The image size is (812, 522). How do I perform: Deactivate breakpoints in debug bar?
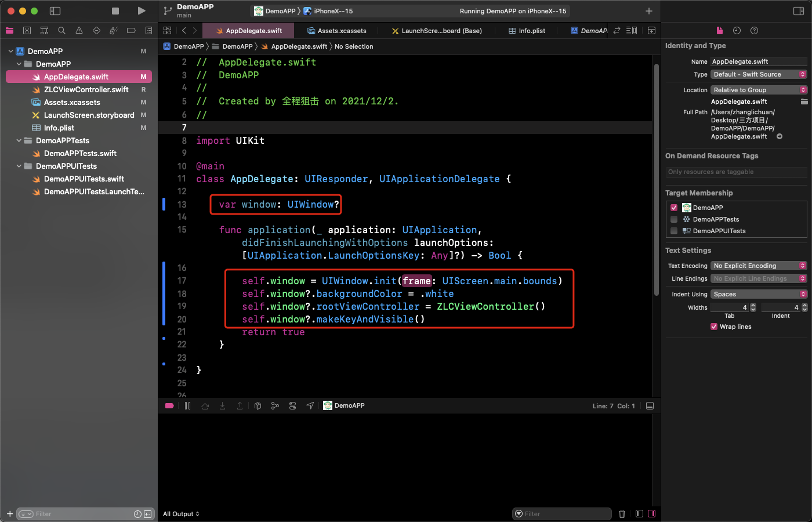point(169,405)
